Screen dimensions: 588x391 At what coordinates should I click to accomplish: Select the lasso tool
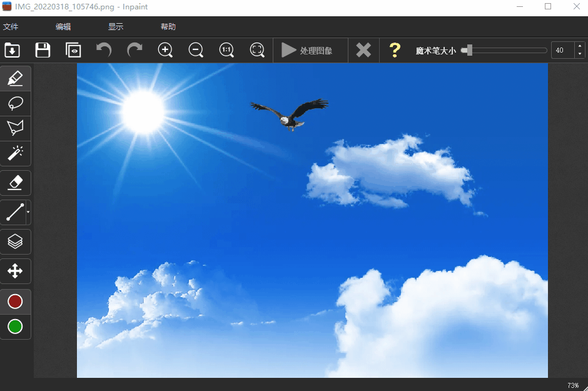[16, 103]
